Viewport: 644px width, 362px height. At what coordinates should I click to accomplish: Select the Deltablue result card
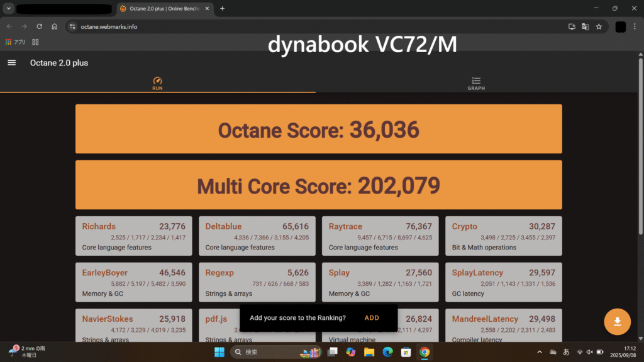[x=257, y=236]
